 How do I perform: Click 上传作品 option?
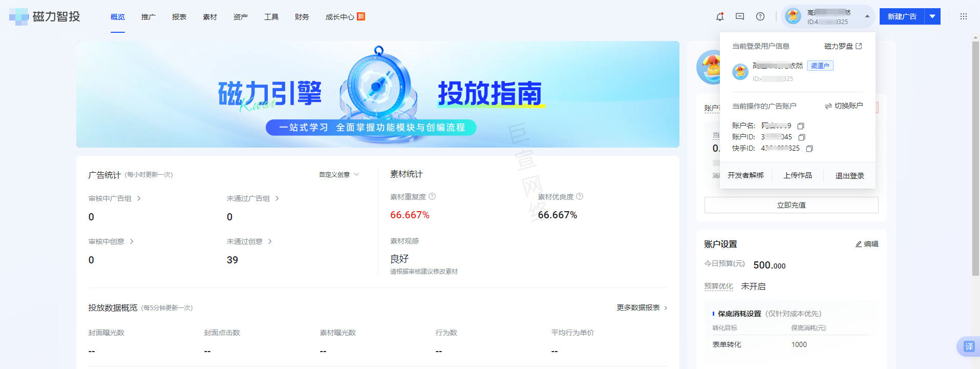(x=798, y=175)
